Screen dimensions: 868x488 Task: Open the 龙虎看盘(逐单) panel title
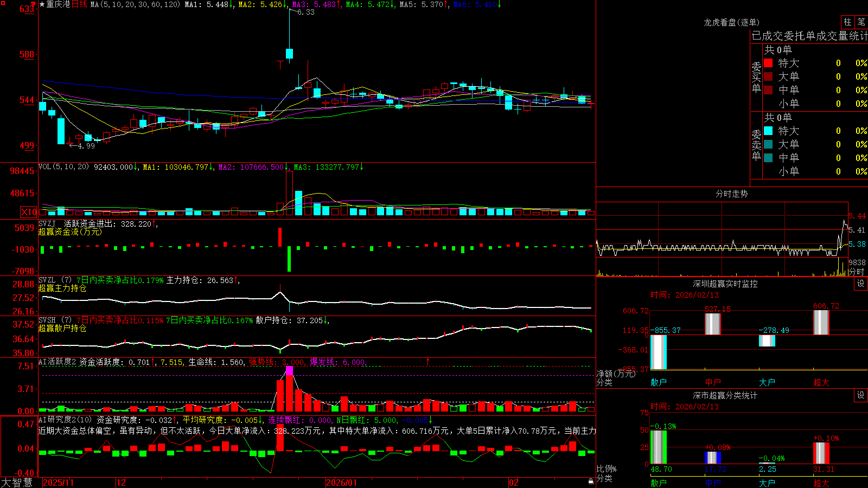click(x=731, y=22)
